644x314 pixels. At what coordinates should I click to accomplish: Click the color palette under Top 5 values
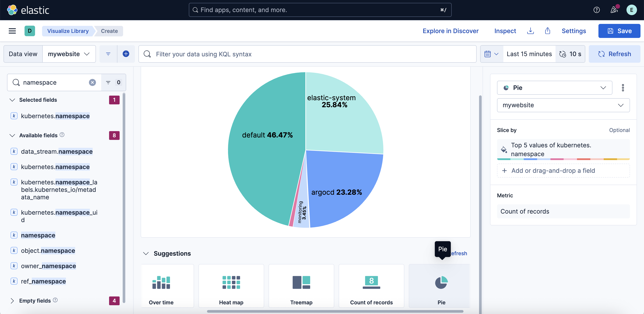[563, 159]
